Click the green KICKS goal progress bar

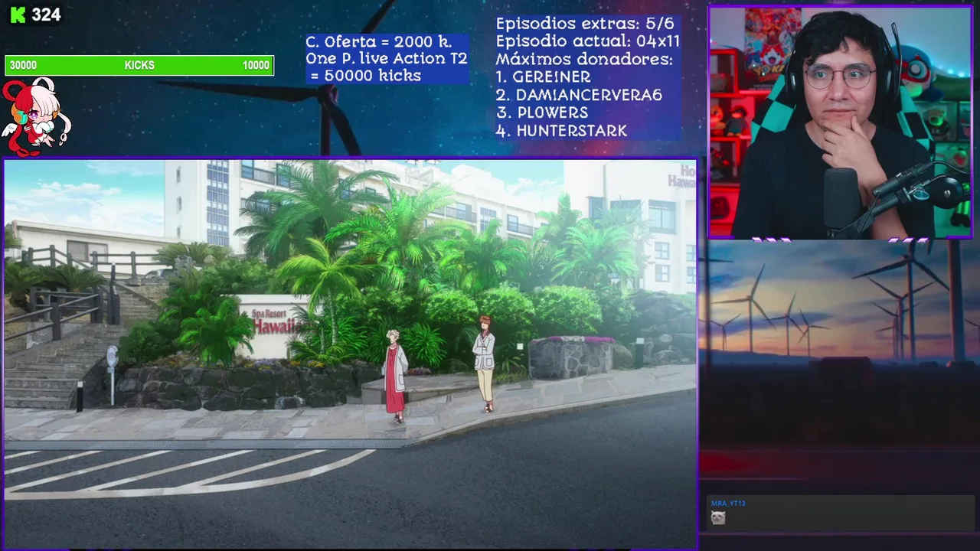point(139,65)
